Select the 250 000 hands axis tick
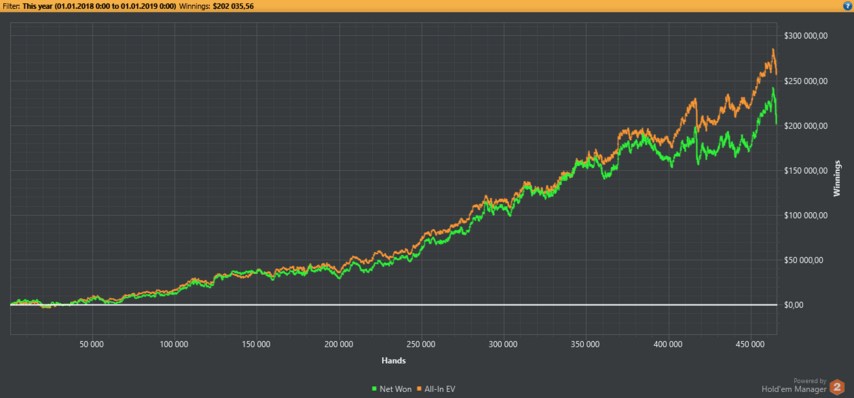 click(422, 345)
